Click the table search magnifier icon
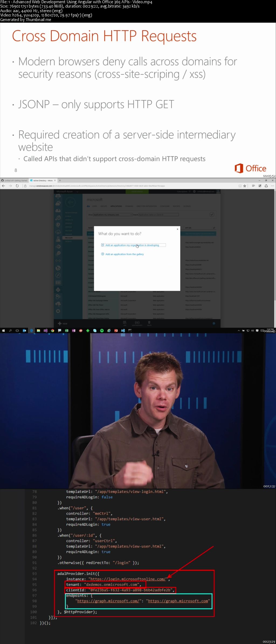This screenshot has height=644, width=276. tap(214, 228)
